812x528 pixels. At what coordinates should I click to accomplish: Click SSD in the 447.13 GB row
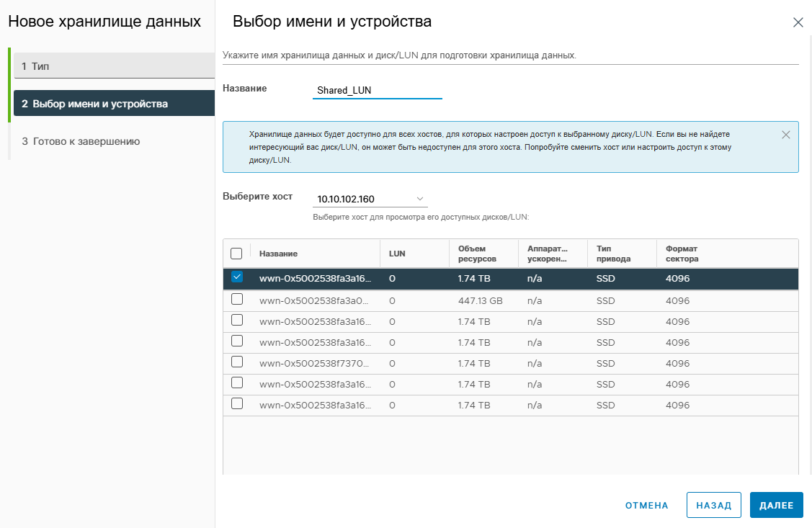coord(605,301)
